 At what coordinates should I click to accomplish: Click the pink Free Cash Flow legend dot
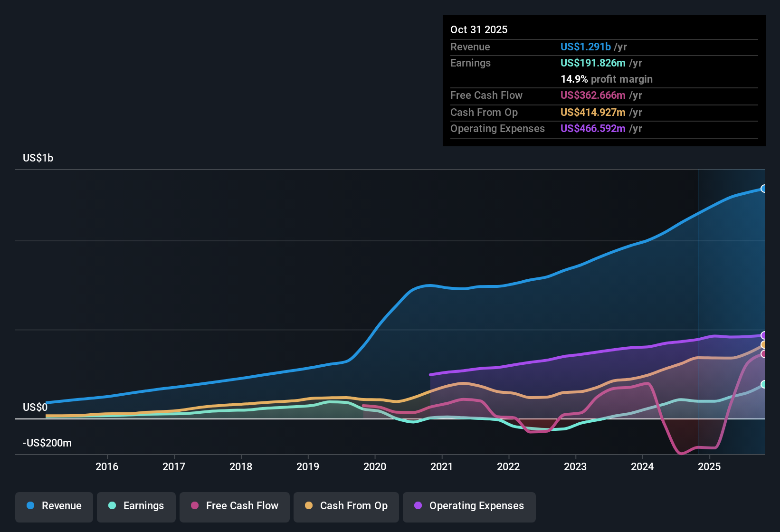(195, 506)
